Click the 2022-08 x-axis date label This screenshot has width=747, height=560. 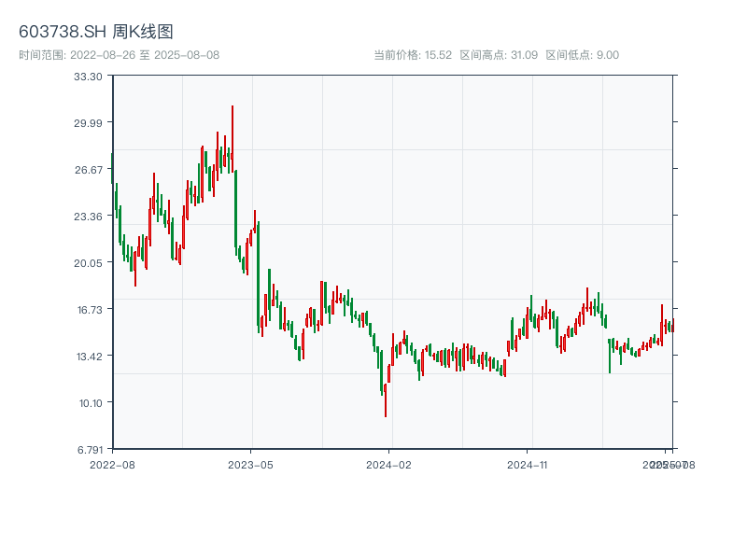point(112,464)
